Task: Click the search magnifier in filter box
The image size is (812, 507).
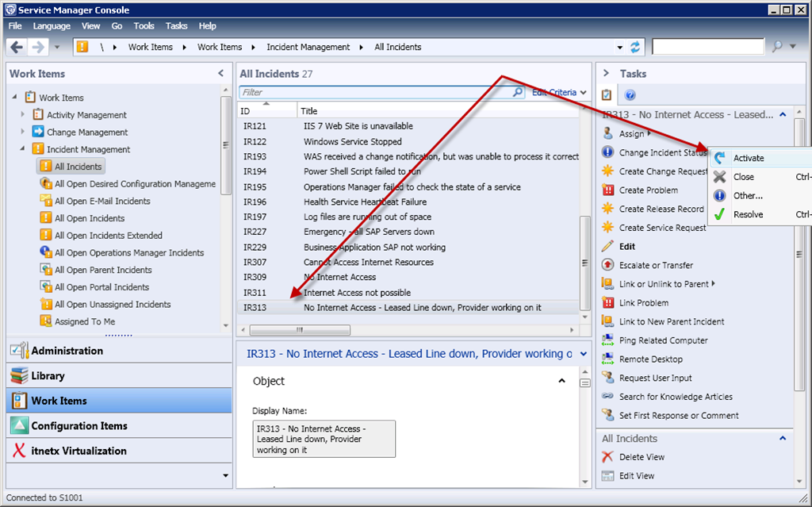Action: [517, 93]
